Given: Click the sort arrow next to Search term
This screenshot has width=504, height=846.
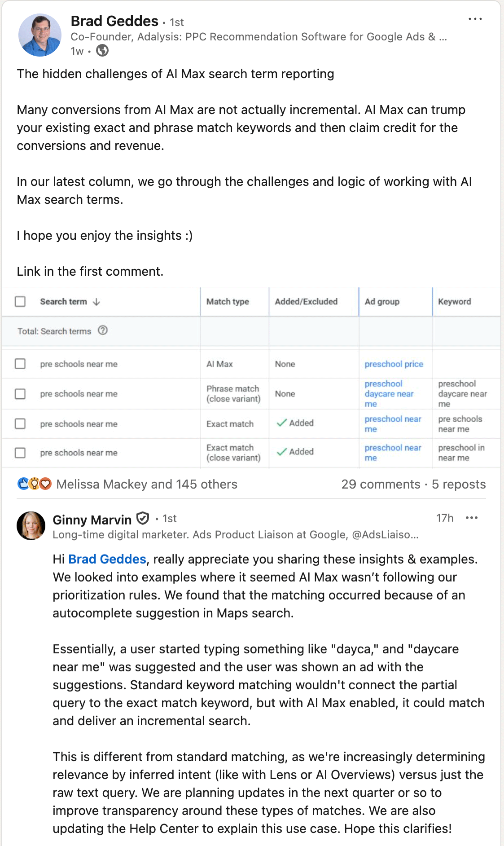Looking at the screenshot, I should tap(96, 302).
